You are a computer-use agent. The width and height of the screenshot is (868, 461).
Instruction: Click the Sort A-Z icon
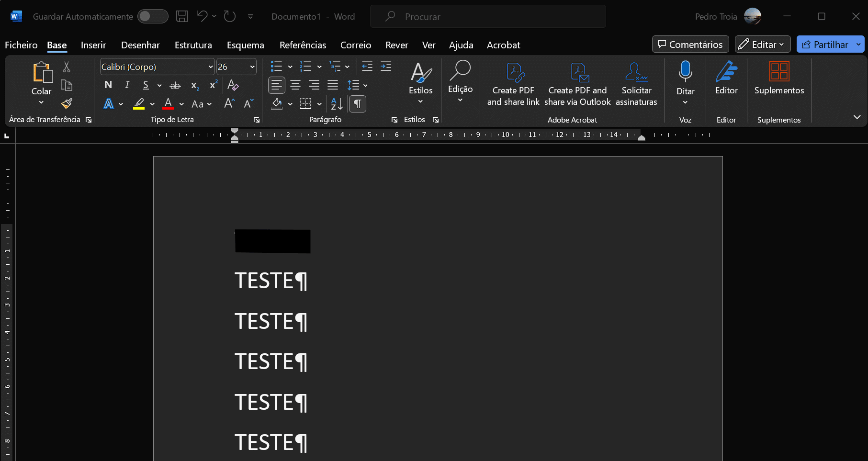coord(337,104)
